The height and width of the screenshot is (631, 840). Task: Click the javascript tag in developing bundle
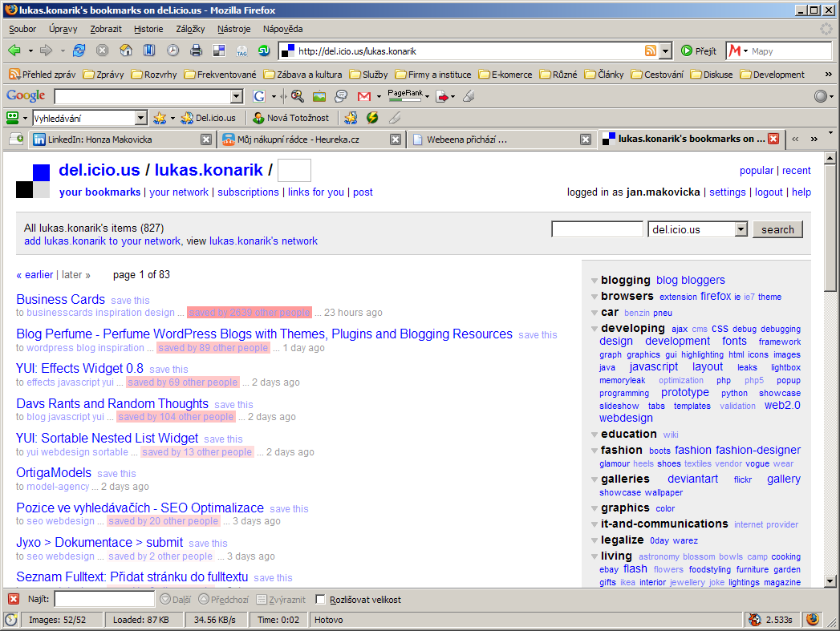654,366
